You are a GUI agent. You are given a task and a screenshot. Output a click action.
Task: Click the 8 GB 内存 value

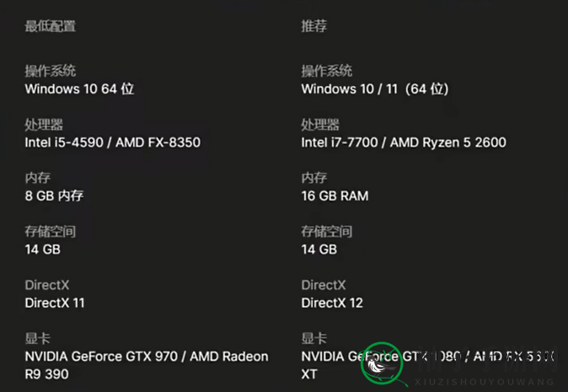point(54,196)
